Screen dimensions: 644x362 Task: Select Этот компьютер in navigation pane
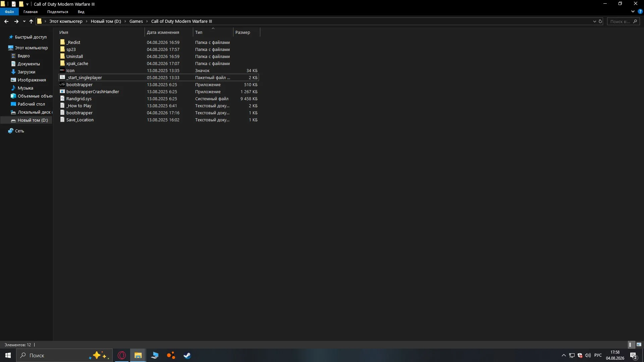(31, 48)
